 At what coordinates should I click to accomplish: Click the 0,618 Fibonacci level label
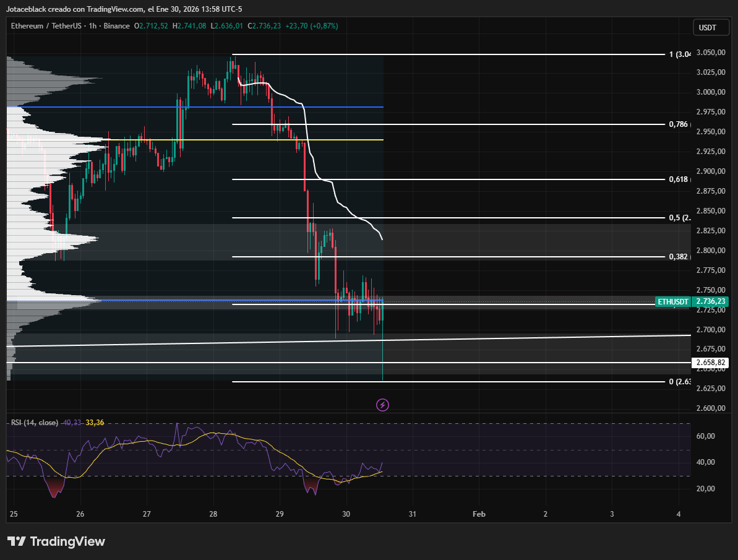[x=679, y=179]
